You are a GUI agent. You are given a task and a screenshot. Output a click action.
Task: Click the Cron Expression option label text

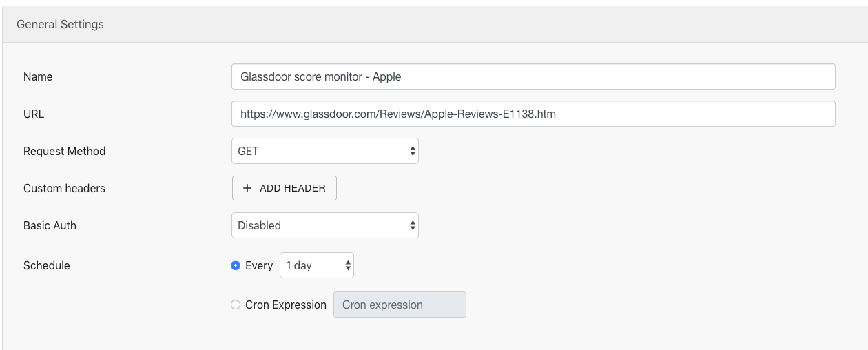click(286, 305)
